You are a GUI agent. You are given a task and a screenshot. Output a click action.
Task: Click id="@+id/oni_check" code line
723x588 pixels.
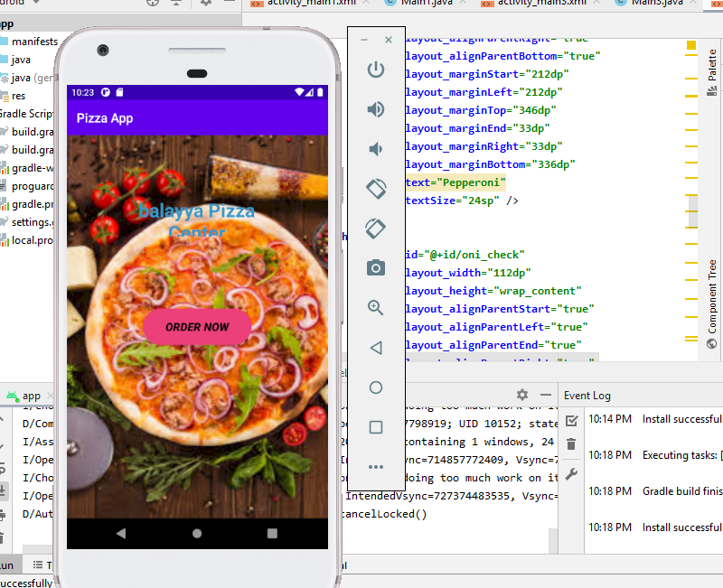point(465,255)
